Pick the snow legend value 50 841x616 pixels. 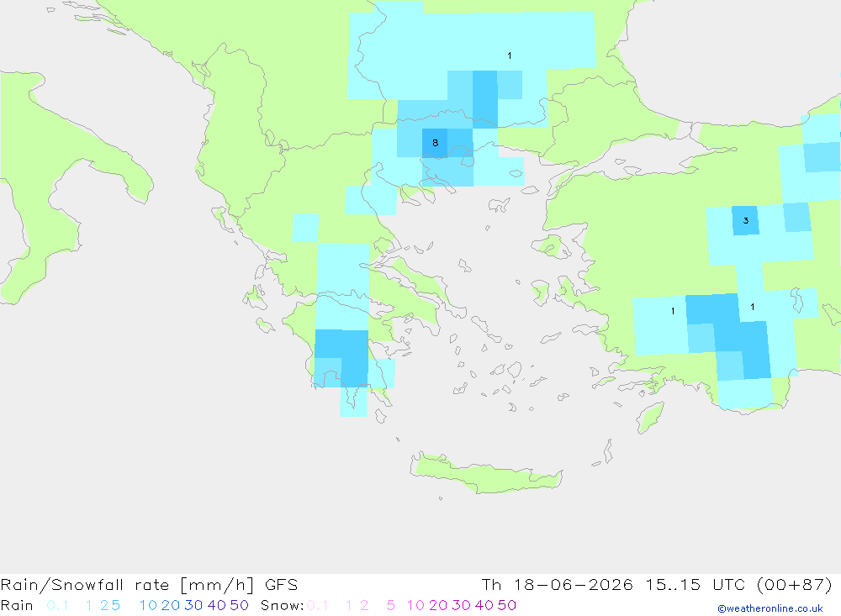click(507, 605)
